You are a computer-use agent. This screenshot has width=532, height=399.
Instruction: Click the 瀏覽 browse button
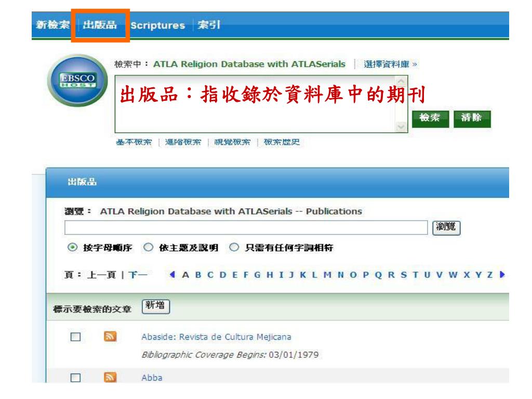click(446, 228)
